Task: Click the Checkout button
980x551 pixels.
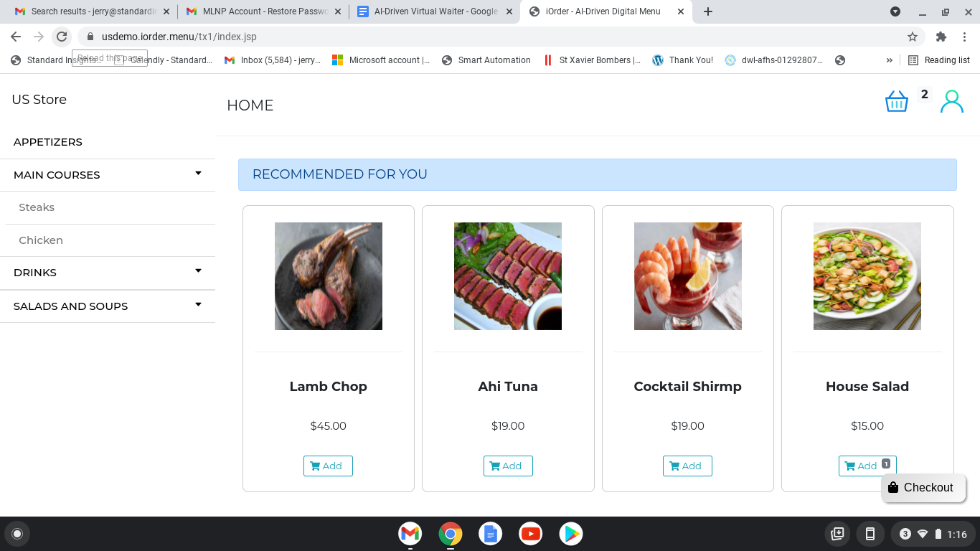Action: tap(923, 488)
